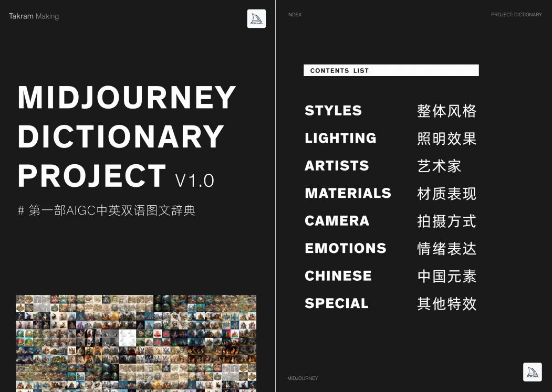Click the 'INDEX' page label
The height and width of the screenshot is (392, 552).
294,15
